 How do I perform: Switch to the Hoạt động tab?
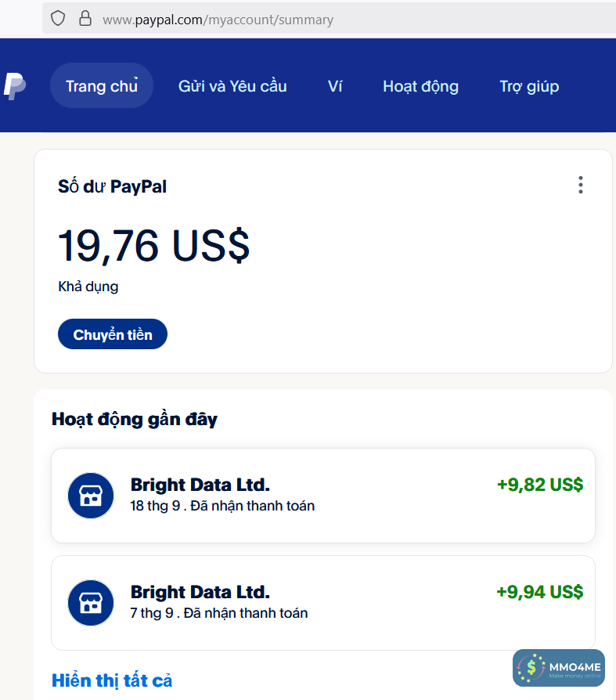click(420, 87)
